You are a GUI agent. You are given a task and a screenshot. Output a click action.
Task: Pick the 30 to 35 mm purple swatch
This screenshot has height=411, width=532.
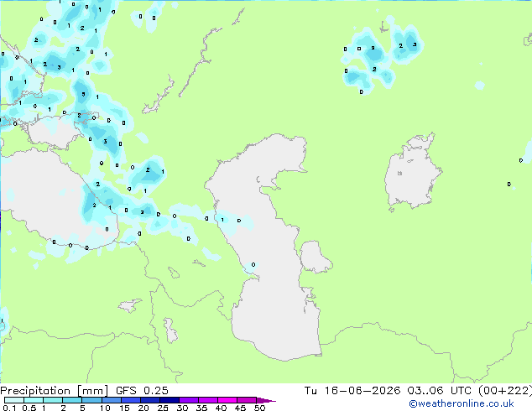click(x=188, y=400)
